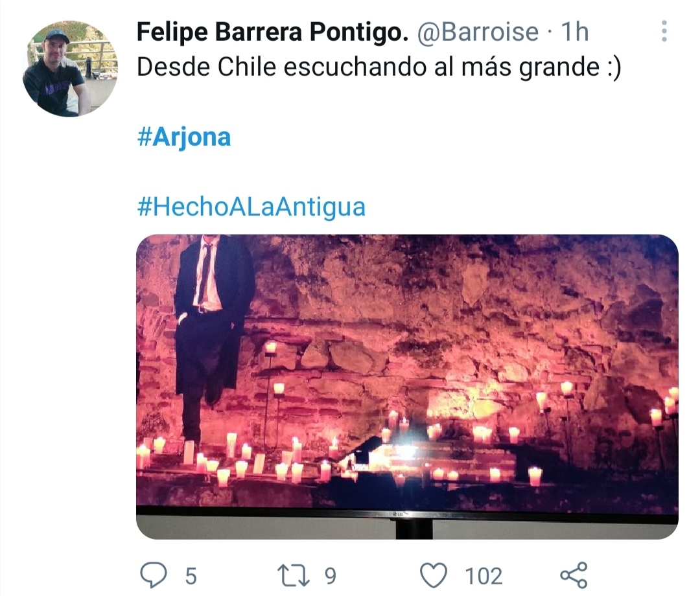
Task: Click the tweet text about Chile
Action: point(379,67)
